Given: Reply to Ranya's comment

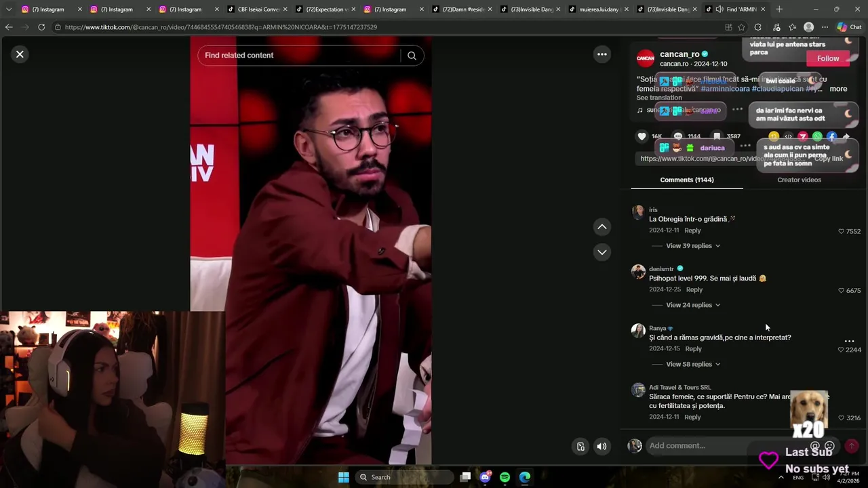Looking at the screenshot, I should 693,348.
